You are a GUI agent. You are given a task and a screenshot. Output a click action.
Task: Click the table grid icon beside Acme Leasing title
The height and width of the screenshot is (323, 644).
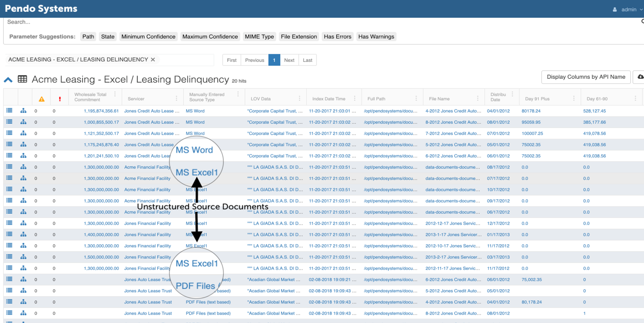point(22,79)
